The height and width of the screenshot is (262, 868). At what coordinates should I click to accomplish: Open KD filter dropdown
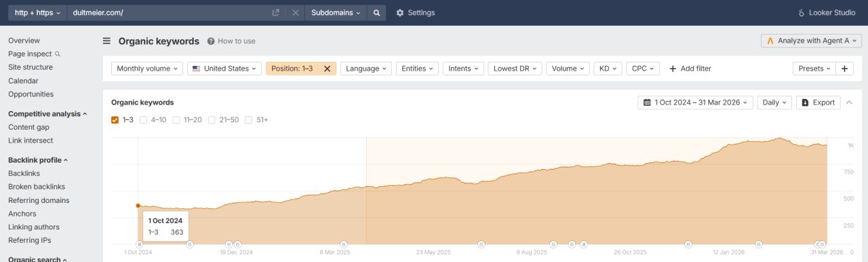[608, 69]
